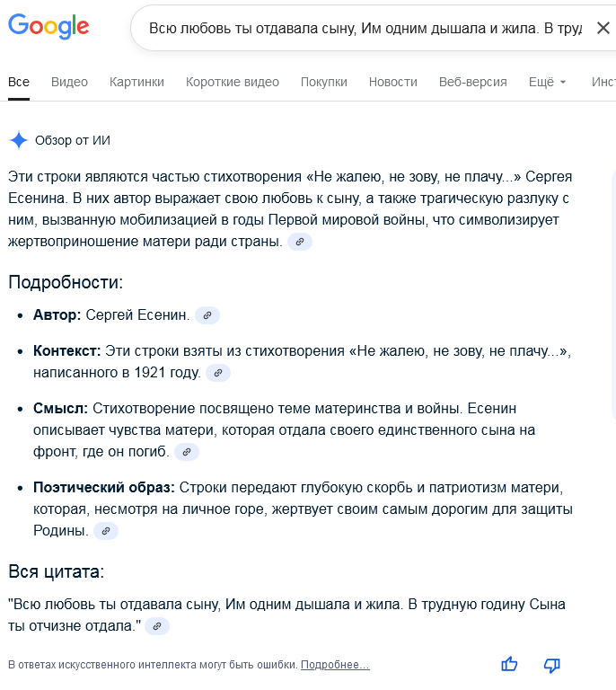Open the Покупки tab
Image resolution: width=616 pixels, height=690 pixels.
[x=324, y=82]
